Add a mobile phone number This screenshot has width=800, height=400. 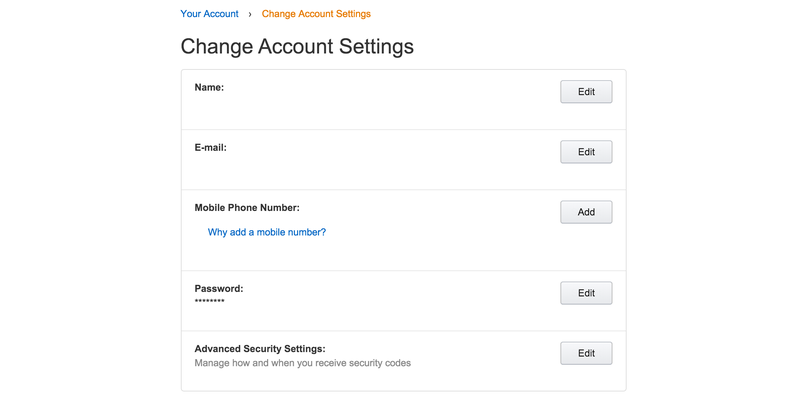pos(586,212)
